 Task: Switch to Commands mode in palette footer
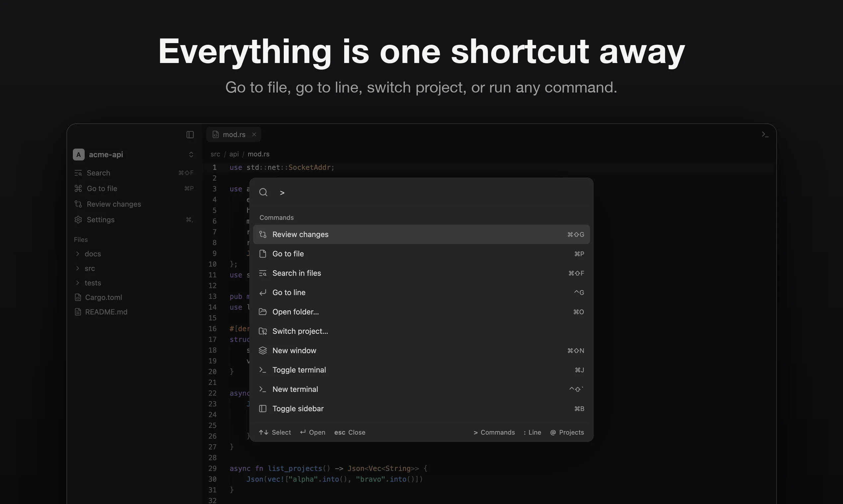pyautogui.click(x=494, y=432)
